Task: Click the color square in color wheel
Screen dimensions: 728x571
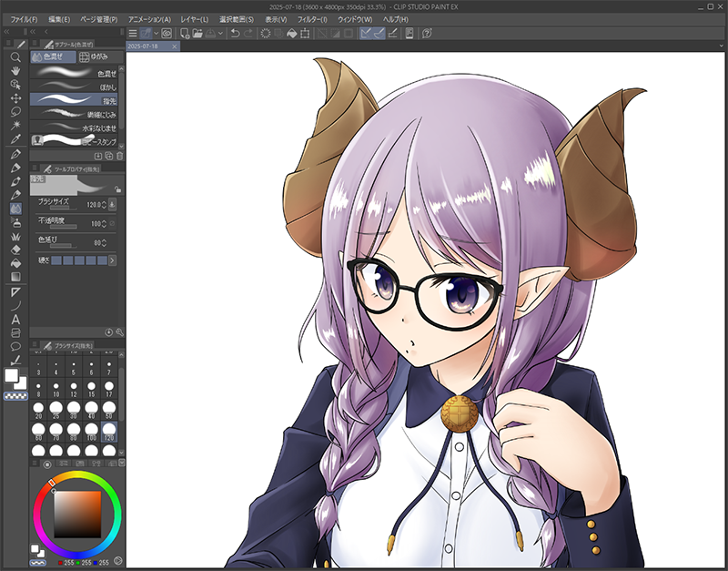Action: (77, 515)
